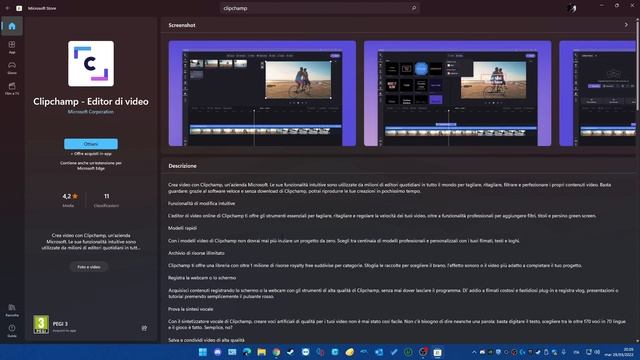Show hidden system tray icons
Viewport: 640px width, 360px height.
click(x=474, y=352)
